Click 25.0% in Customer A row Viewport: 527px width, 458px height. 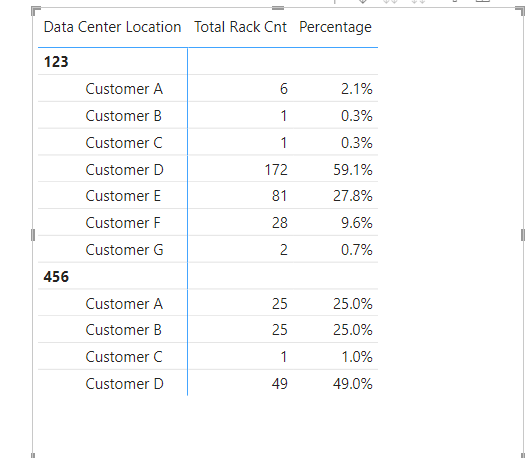(353, 304)
